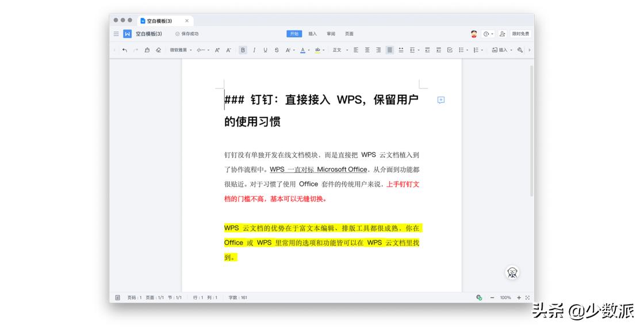This screenshot has height=329, width=644.
Task: Click the heading text 钉钉：直接接入 WPS
Action: (x=306, y=100)
